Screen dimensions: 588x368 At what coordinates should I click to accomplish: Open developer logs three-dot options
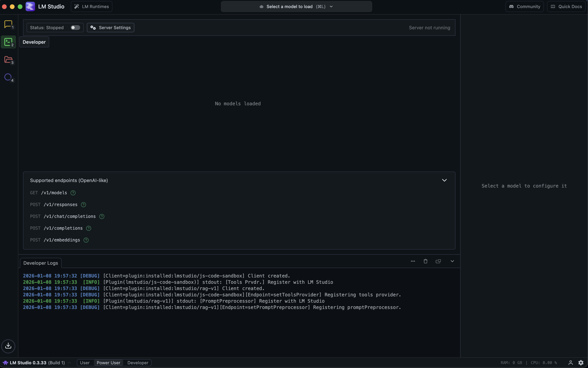[x=413, y=261]
